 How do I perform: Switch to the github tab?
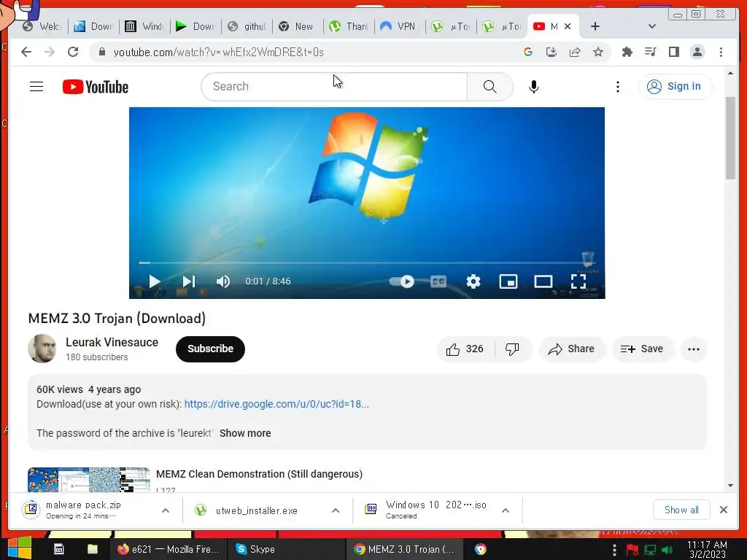247,26
